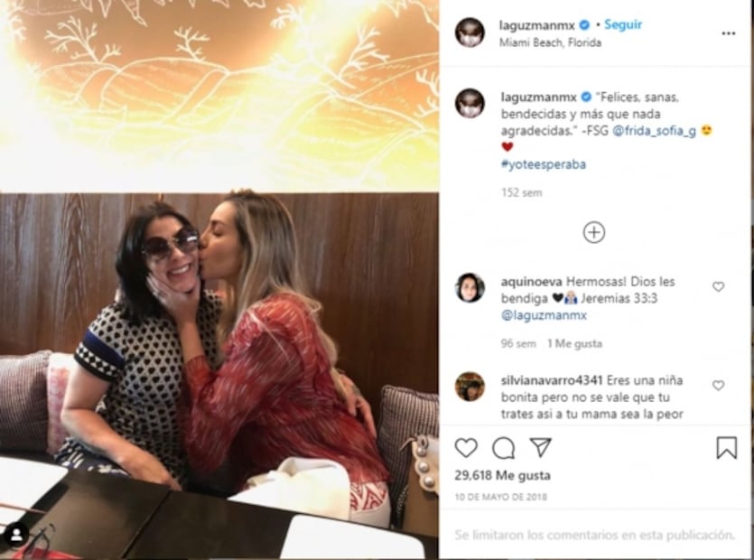This screenshot has width=754, height=560.
Task: Open the comment bubble icon
Action: [x=504, y=448]
